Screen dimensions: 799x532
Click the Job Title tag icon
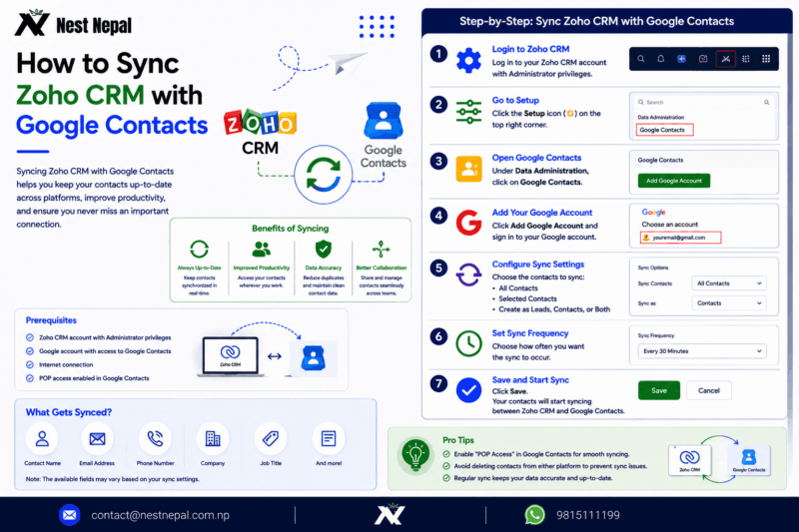click(x=271, y=439)
